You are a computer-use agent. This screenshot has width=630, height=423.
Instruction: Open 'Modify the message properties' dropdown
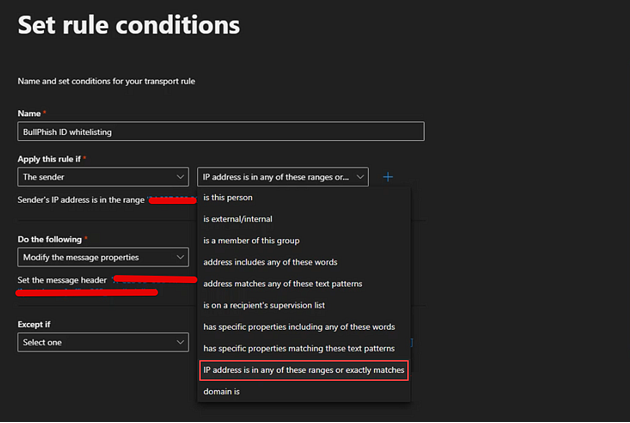click(103, 257)
